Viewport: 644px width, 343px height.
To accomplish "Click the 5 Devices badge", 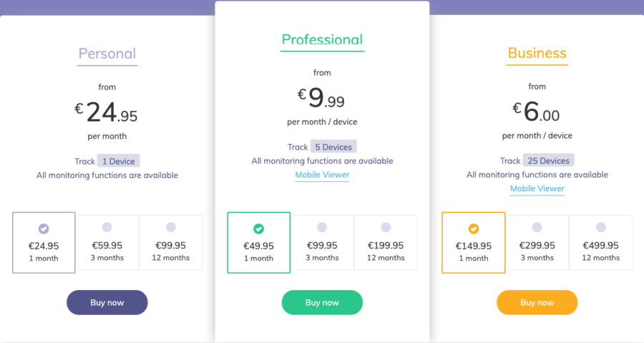I will pyautogui.click(x=333, y=147).
